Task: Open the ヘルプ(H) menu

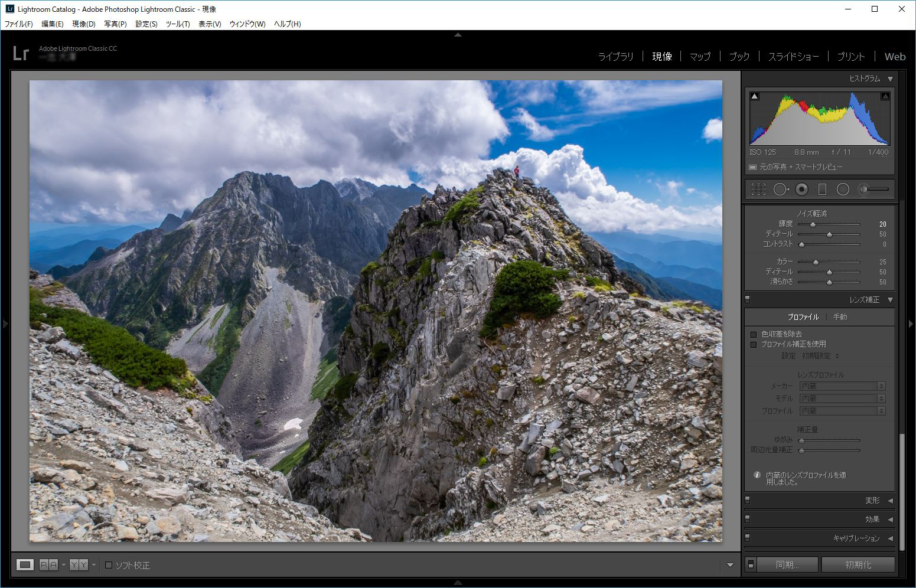Action: click(x=288, y=24)
